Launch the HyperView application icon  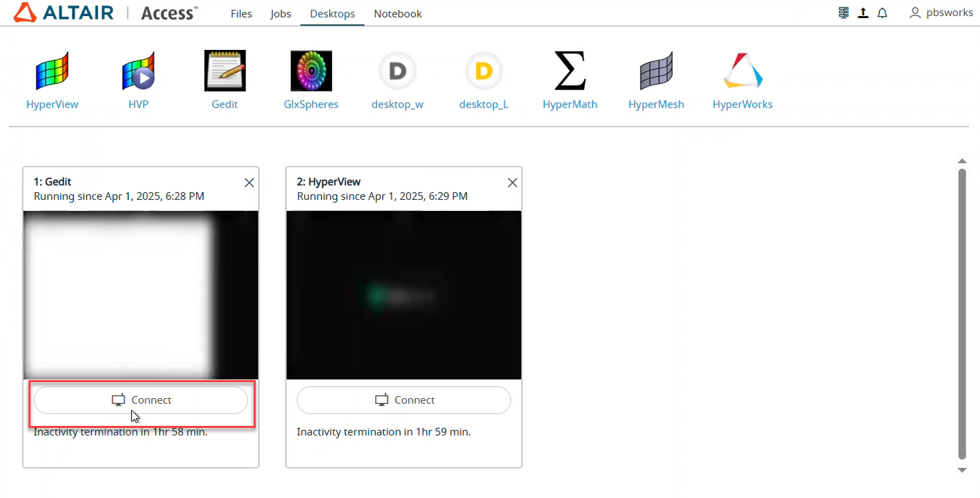(x=52, y=71)
